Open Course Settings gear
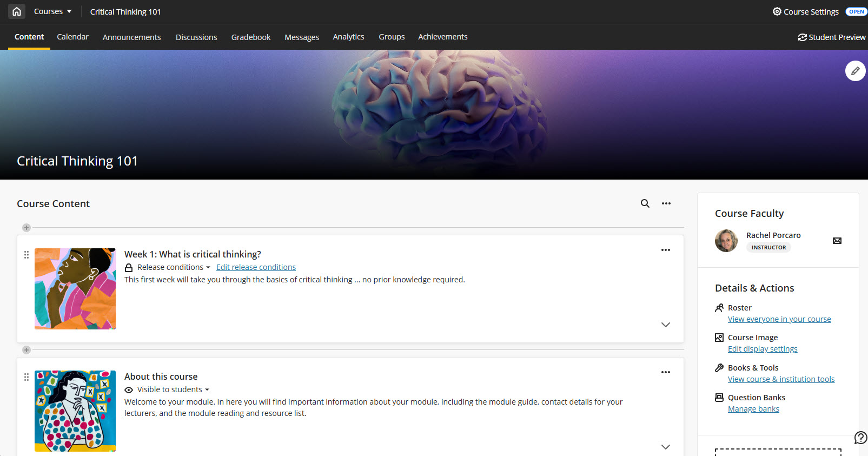Screen dimensions: 868x456 pyautogui.click(x=777, y=11)
